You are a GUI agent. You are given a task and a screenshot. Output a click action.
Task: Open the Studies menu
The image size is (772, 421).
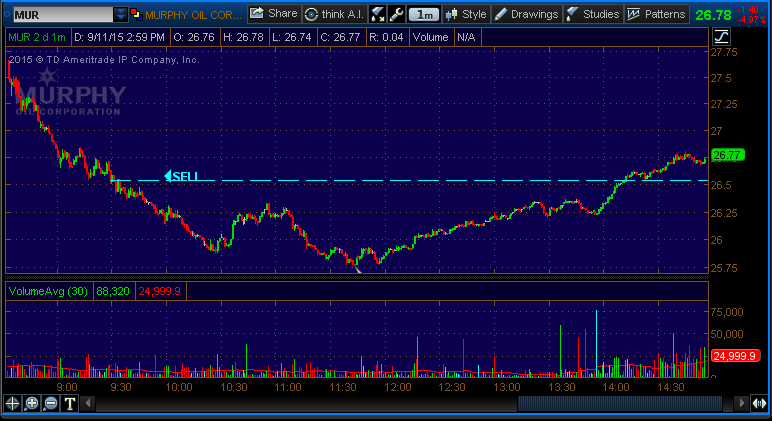(x=592, y=14)
